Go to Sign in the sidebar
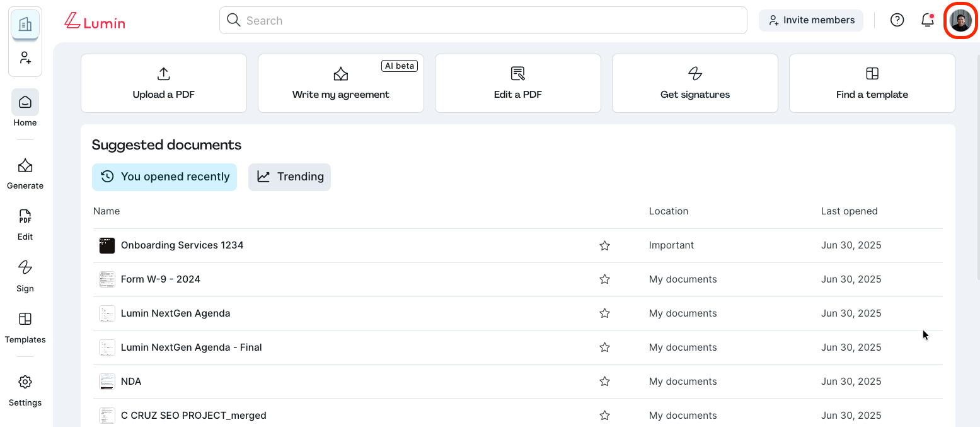This screenshot has width=980, height=427. point(25,275)
